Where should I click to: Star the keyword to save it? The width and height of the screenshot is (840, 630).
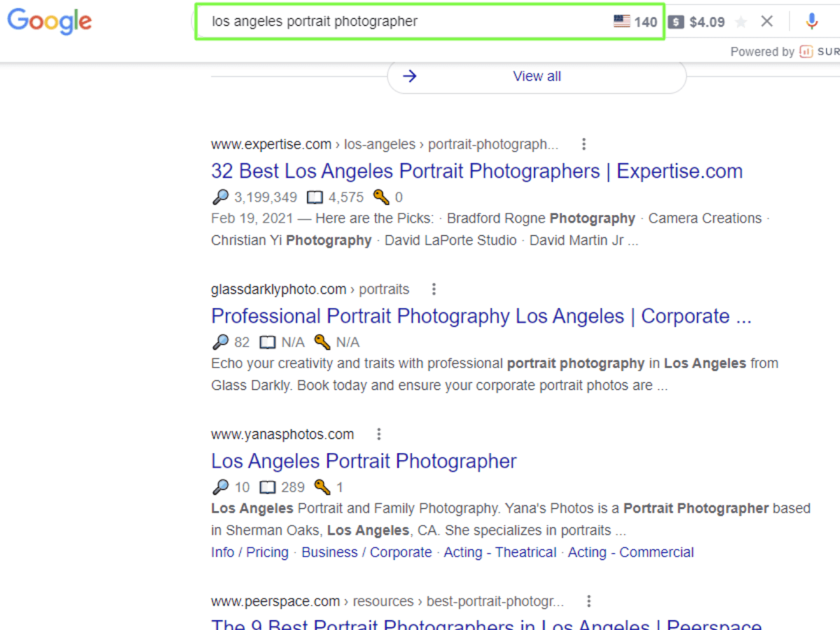click(x=741, y=22)
